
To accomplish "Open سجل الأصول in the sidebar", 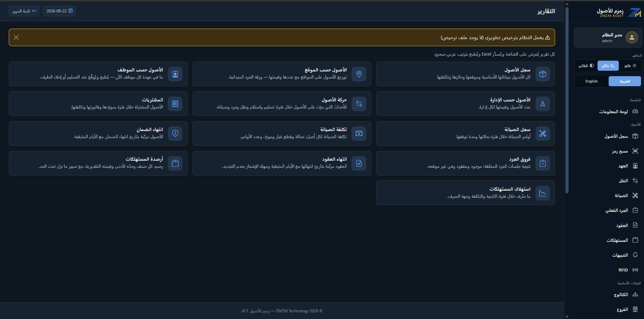I will tap(608, 136).
